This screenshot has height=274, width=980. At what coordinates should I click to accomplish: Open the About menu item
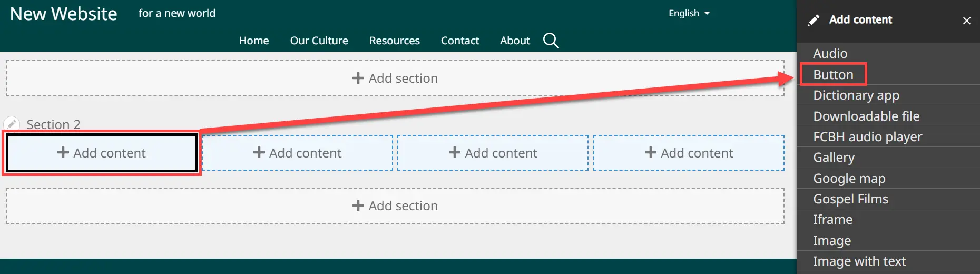[x=515, y=41]
